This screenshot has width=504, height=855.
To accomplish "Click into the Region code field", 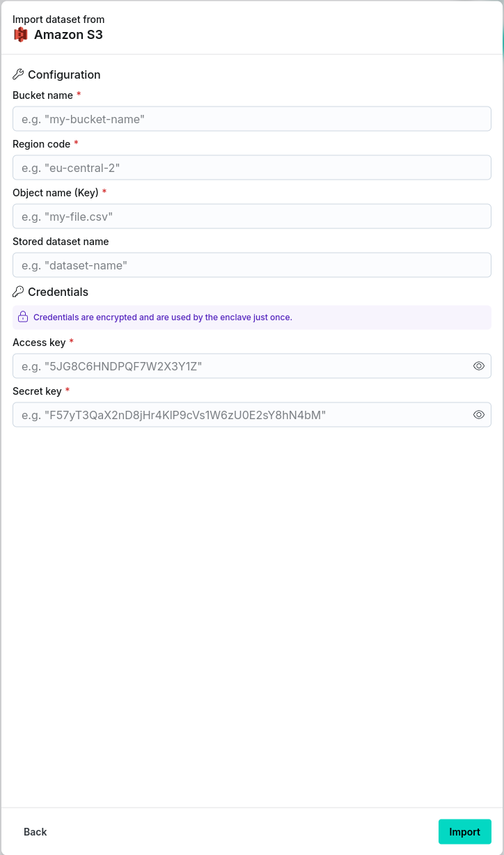I will click(252, 168).
